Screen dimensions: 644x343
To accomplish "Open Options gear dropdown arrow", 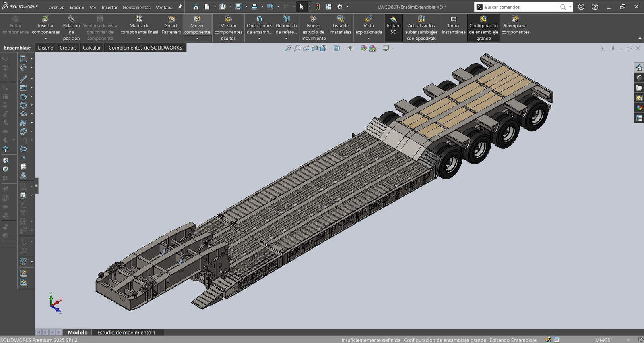I will tap(347, 7).
